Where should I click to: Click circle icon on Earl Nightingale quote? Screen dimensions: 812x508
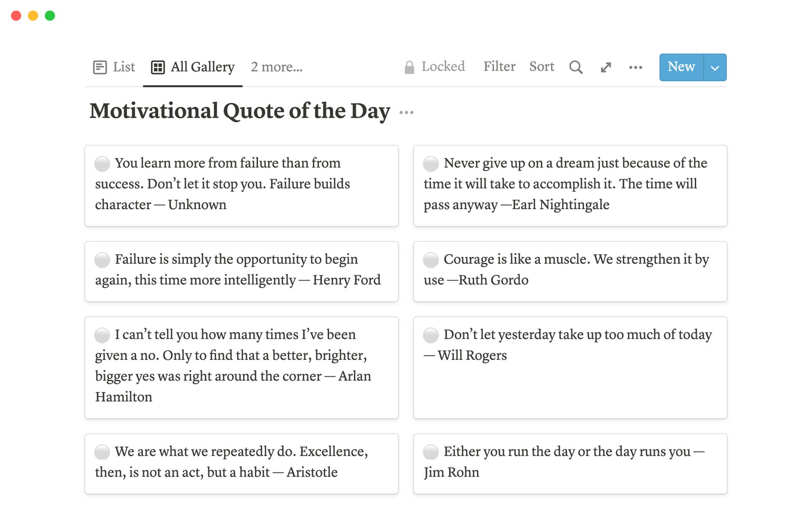(x=431, y=164)
